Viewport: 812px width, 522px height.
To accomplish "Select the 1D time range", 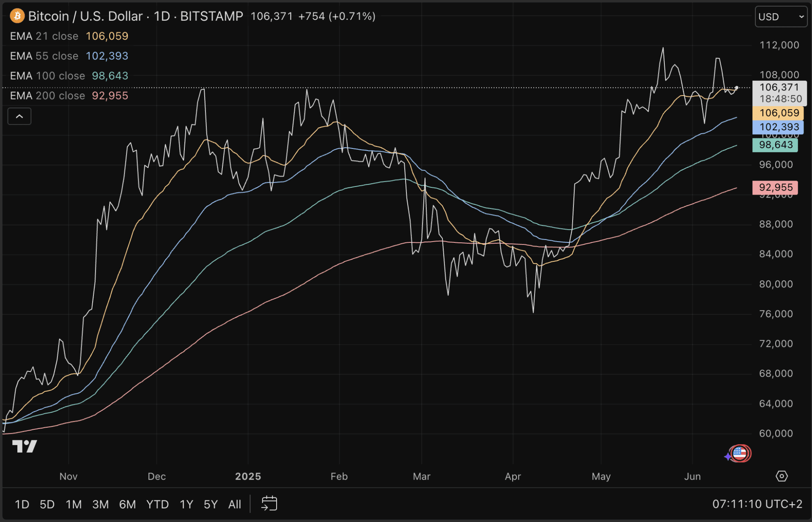I will click(x=22, y=504).
